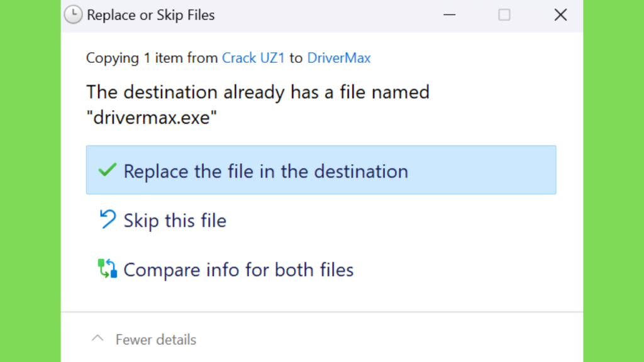Click the Replace or Skip Files title text
644x362 pixels.
click(151, 15)
